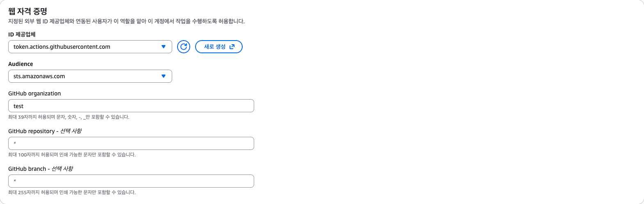The image size is (644, 204).
Task: Select the GitHub branch input field
Action: tap(131, 181)
